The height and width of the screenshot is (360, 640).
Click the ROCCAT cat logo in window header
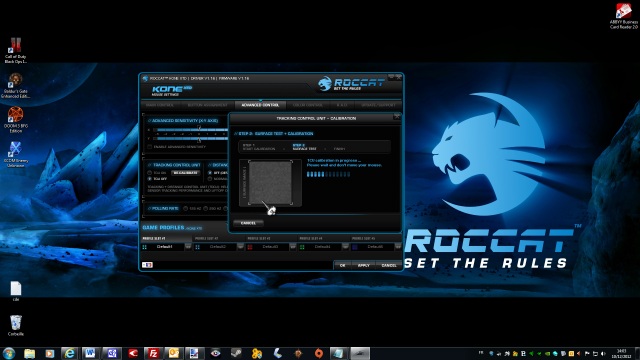coord(325,84)
